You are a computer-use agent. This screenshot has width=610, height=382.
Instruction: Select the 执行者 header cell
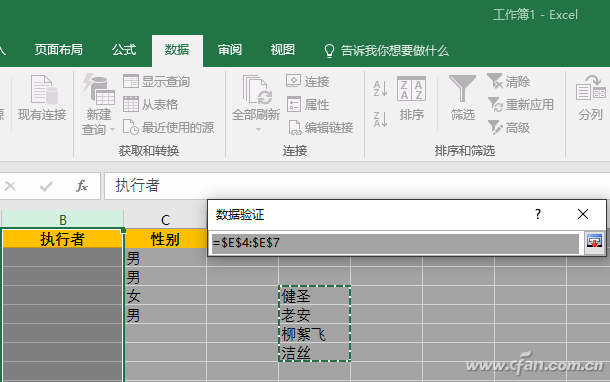(x=63, y=238)
